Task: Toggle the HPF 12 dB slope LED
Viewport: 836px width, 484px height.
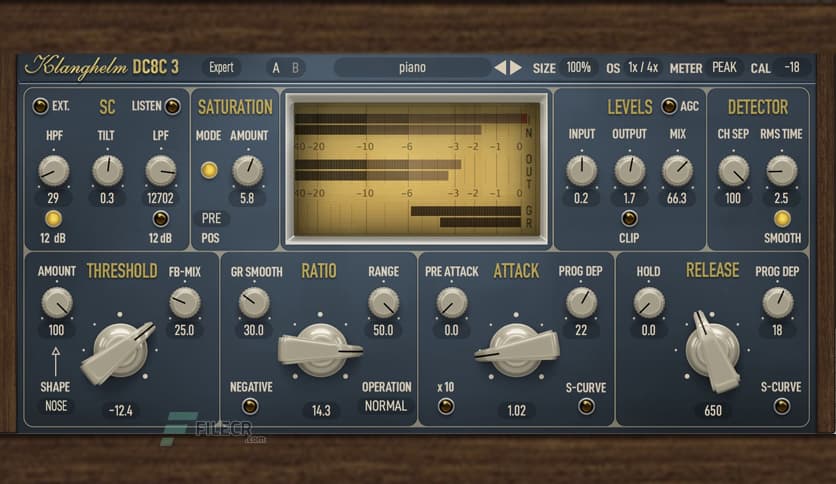Action: tap(53, 219)
